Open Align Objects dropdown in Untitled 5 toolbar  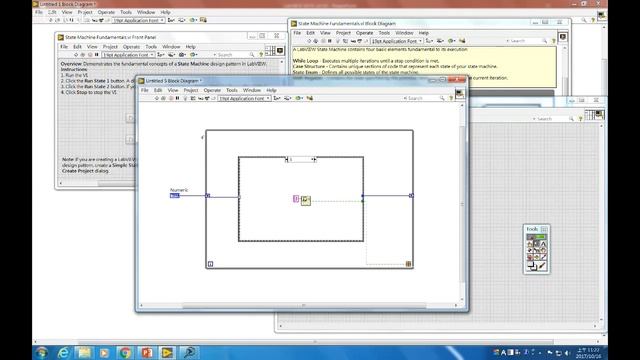pos(277,98)
